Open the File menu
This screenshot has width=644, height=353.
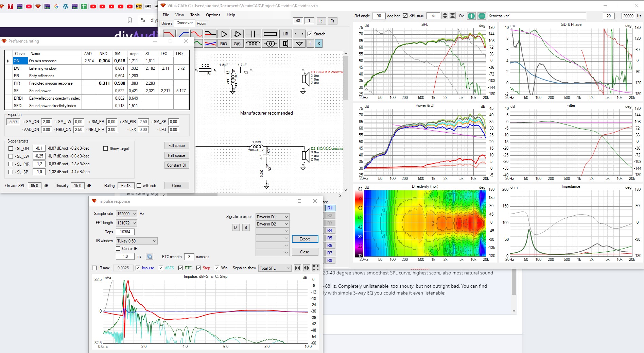(x=166, y=15)
